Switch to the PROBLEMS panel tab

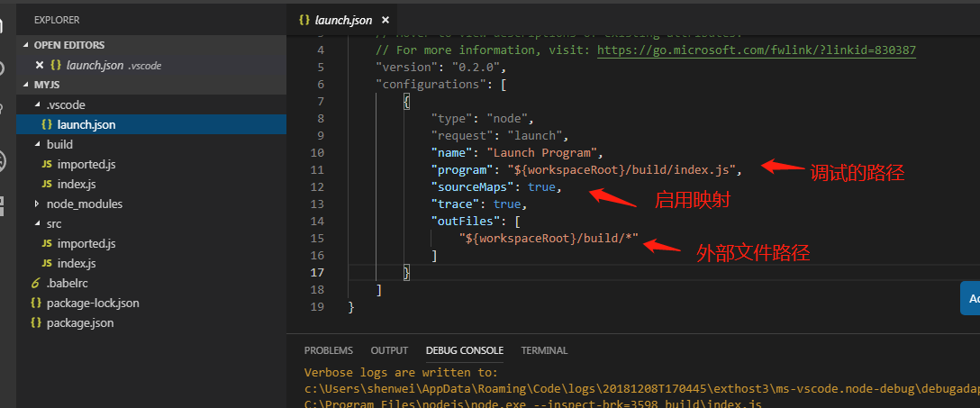tap(328, 350)
